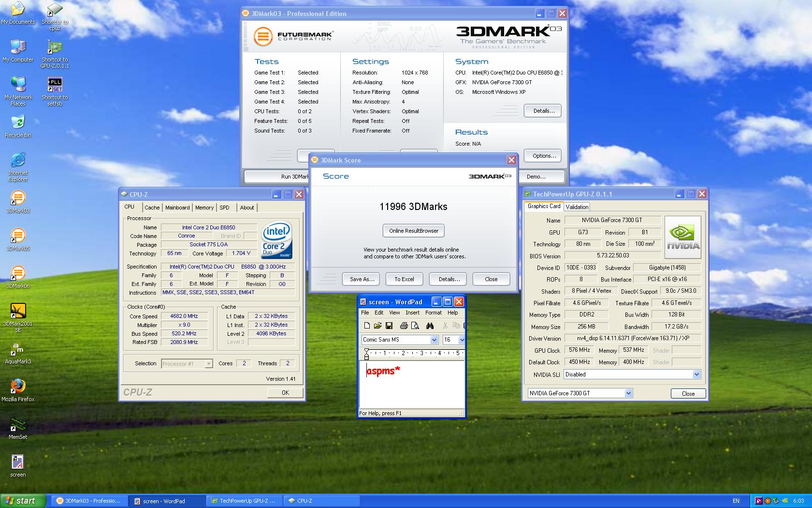The height and width of the screenshot is (508, 812).
Task: Switch to the SPD tab in CPU-Z
Action: (x=225, y=208)
